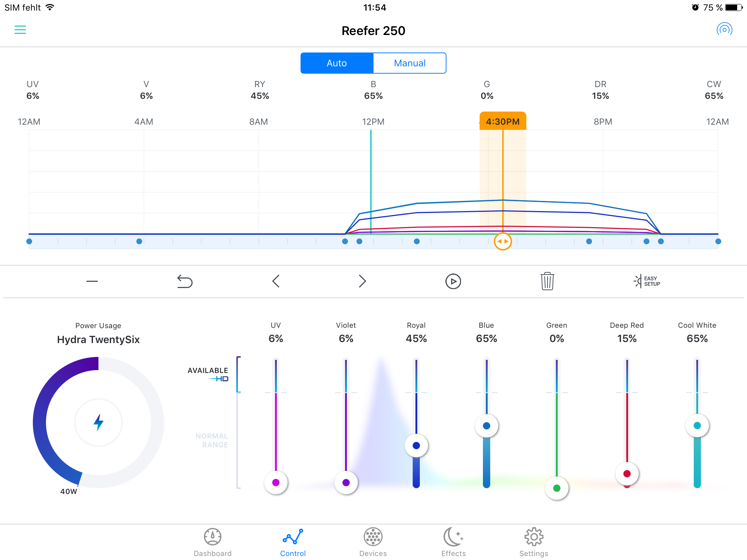This screenshot has width=747, height=560.
Task: Click the Deep Red slider knob
Action: (627, 474)
